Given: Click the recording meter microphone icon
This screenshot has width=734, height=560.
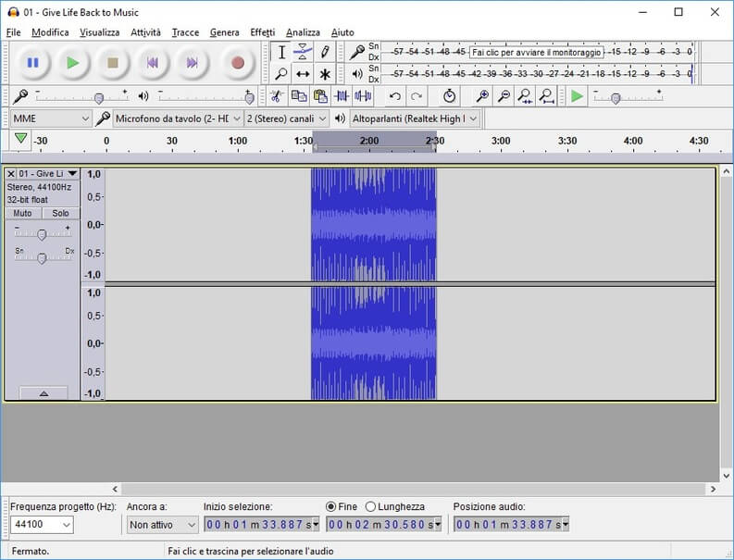Looking at the screenshot, I should [357, 52].
